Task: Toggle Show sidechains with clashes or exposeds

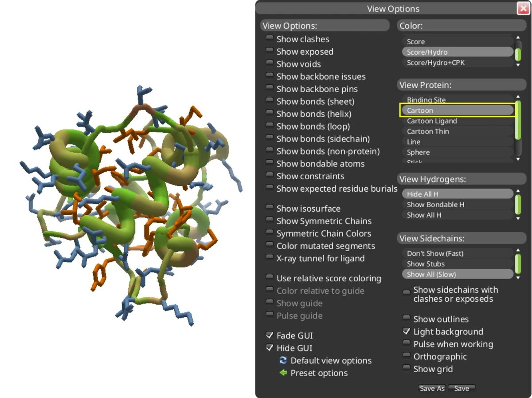Action: [407, 292]
